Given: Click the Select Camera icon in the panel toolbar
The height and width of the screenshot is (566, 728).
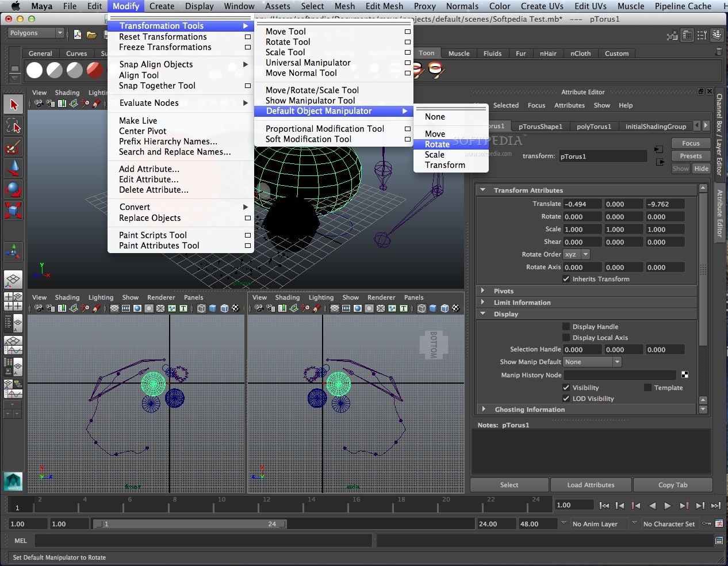Looking at the screenshot, I should (x=37, y=103).
